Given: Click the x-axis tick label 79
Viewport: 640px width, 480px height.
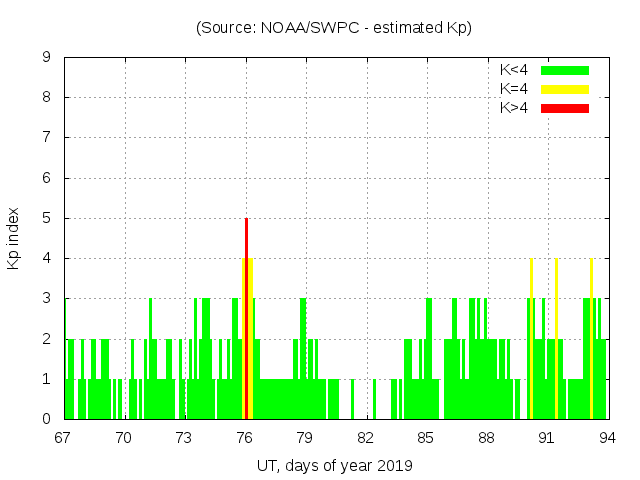Looking at the screenshot, I should point(304,437).
